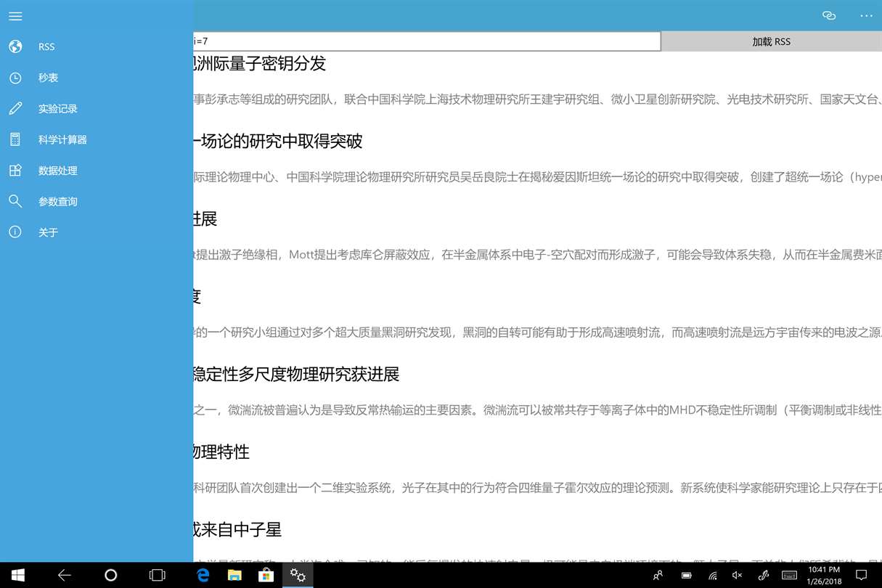Open Microsoft Store from taskbar
Screen dimensions: 882x588
click(x=266, y=575)
